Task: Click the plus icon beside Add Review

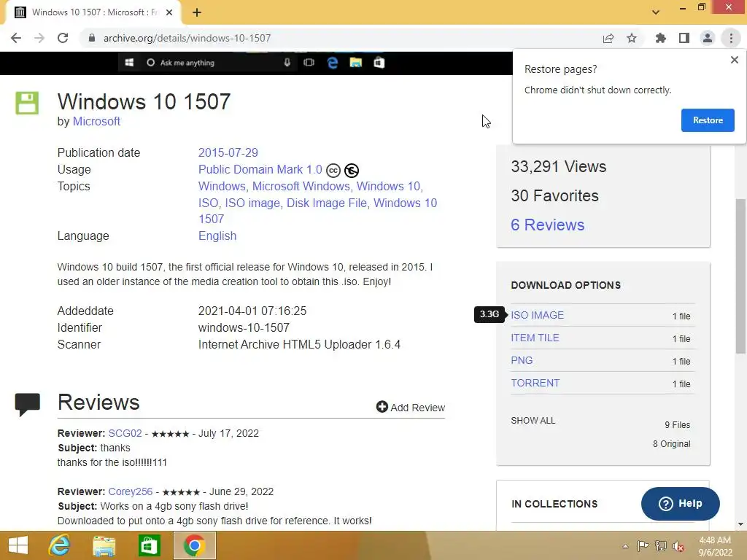Action: (382, 407)
